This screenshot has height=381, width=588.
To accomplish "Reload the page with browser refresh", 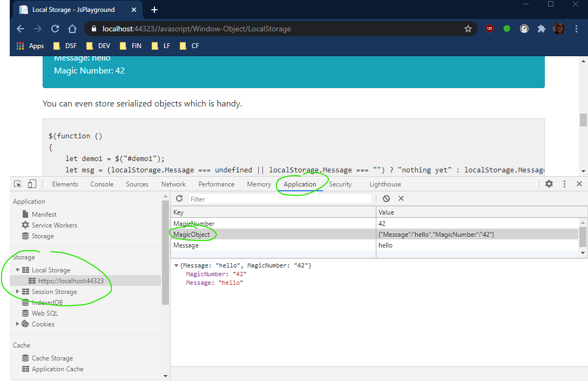I will click(x=55, y=29).
